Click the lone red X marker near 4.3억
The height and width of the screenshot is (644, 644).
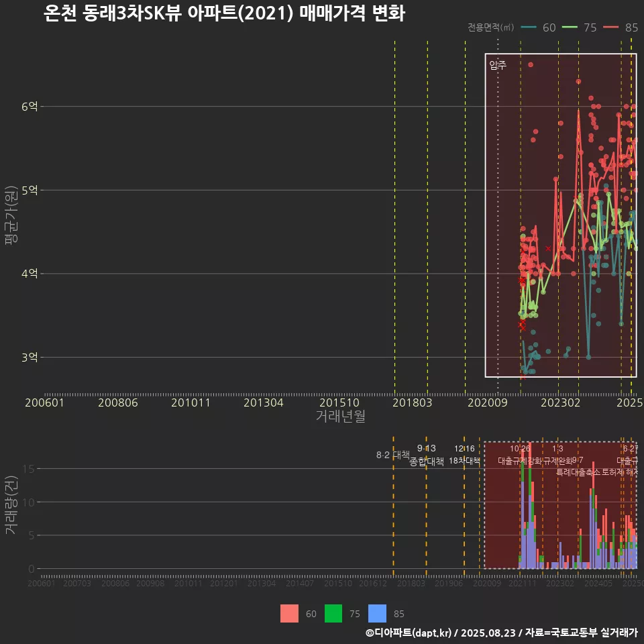coord(548,248)
